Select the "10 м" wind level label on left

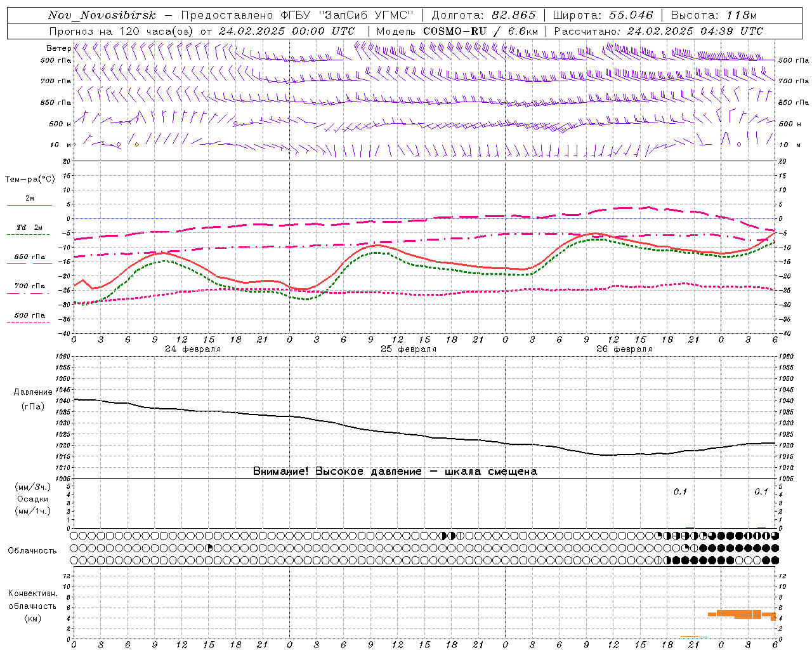pos(61,145)
